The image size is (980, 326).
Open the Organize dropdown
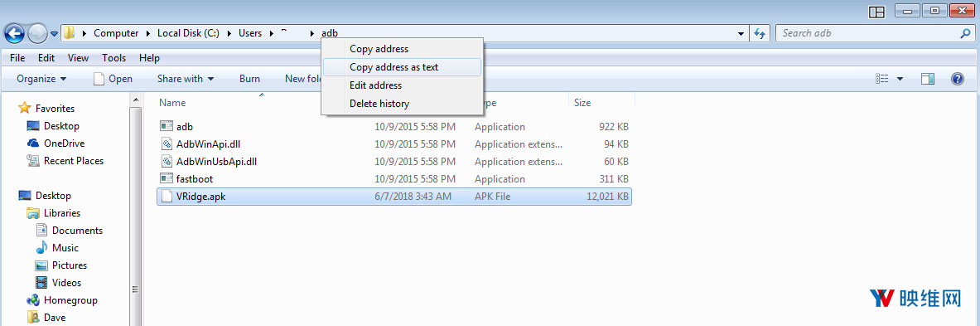tap(42, 78)
